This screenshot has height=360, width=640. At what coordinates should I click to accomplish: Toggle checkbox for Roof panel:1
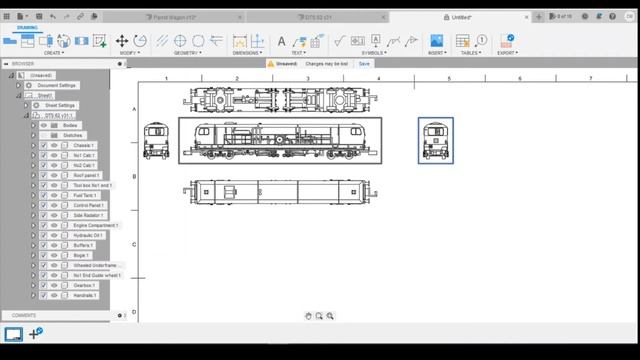[x=44, y=176]
